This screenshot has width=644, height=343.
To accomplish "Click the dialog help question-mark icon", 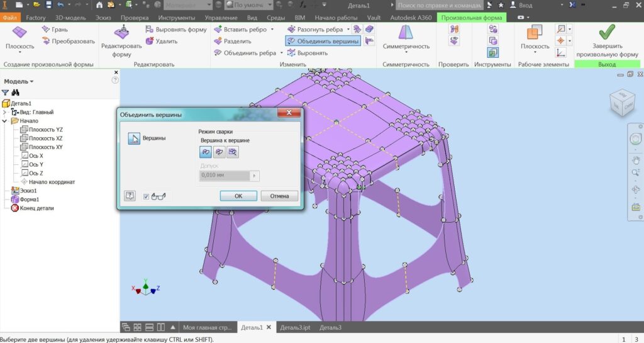I will [x=130, y=196].
